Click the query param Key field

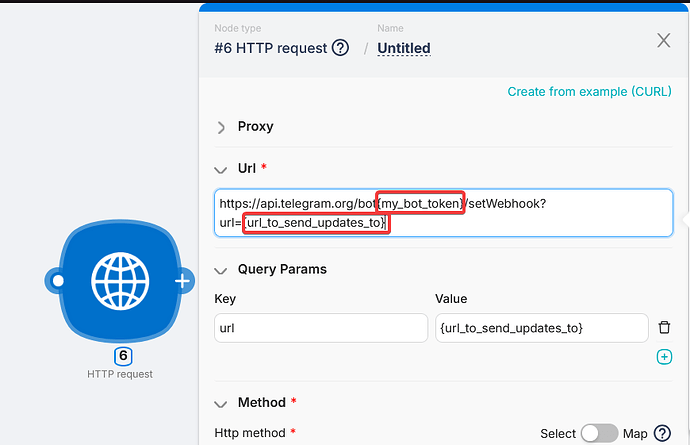321,328
